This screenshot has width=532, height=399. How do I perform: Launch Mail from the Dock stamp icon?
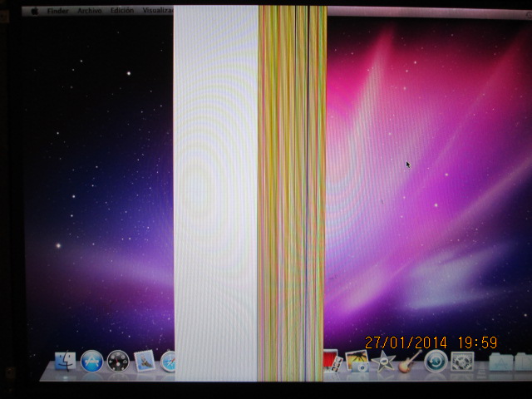click(145, 362)
